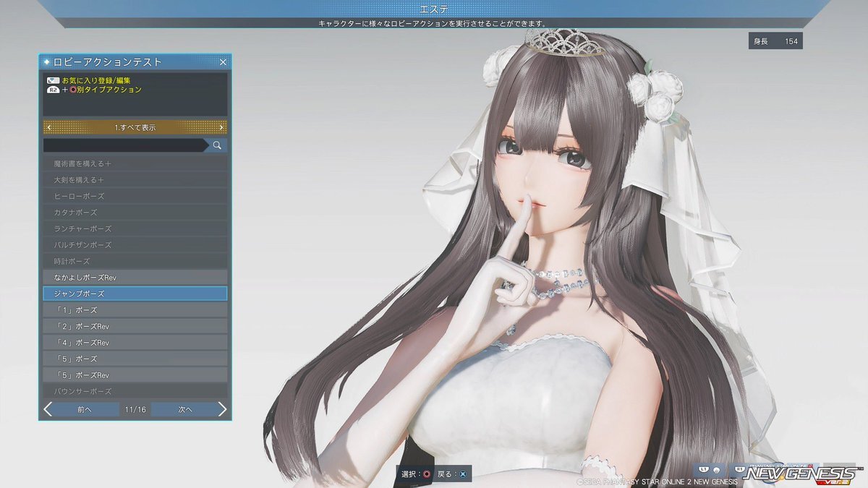The height and width of the screenshot is (488, 868).
Task: Click the touchpad お気に入り登録/編集 icon
Action: coord(53,80)
